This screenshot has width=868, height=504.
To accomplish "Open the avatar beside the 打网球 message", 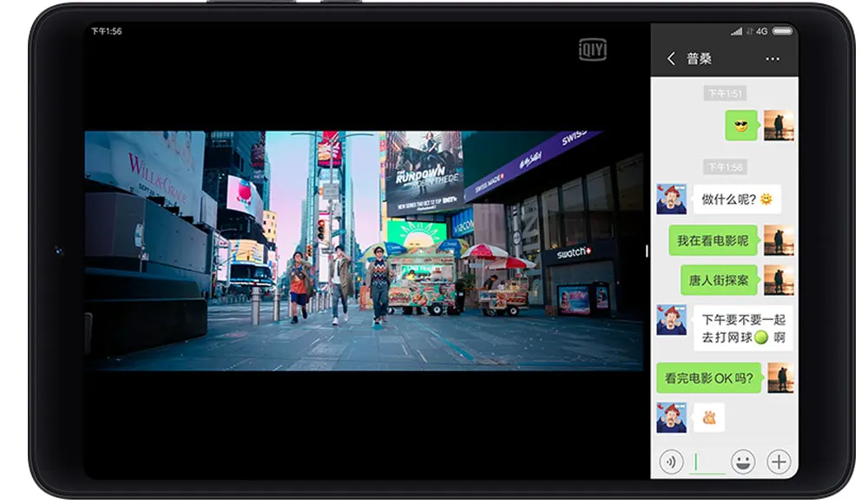I will [672, 320].
